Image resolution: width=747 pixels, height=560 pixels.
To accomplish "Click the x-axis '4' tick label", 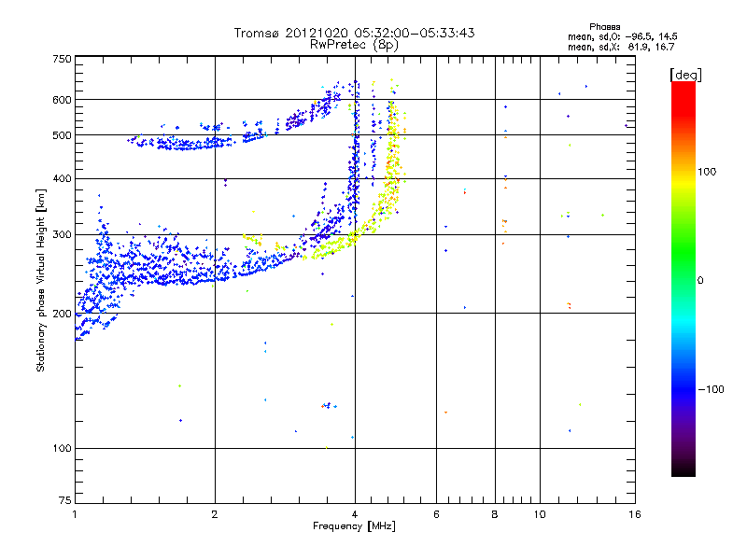I will click(355, 514).
